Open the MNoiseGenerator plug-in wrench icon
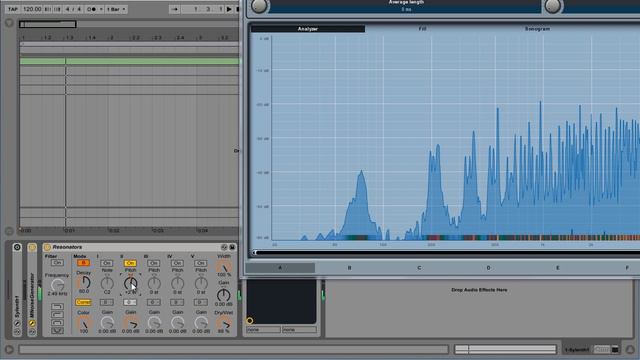 pyautogui.click(x=32, y=323)
